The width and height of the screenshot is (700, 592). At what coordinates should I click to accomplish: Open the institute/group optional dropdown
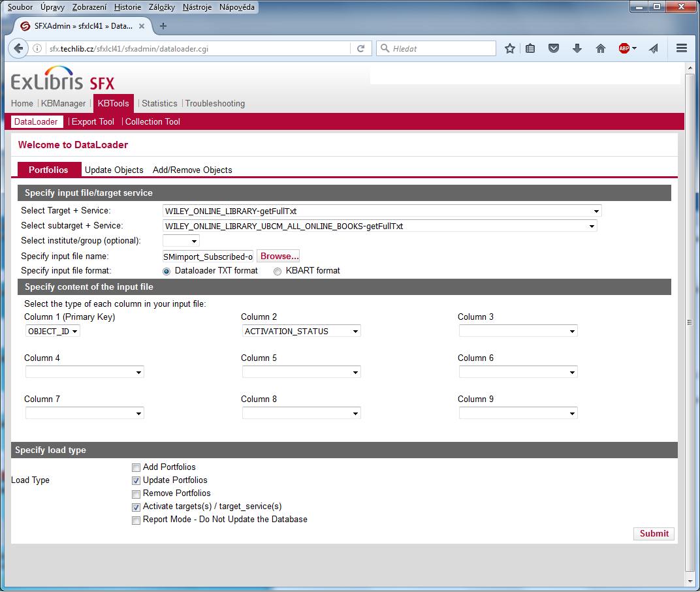[181, 241]
